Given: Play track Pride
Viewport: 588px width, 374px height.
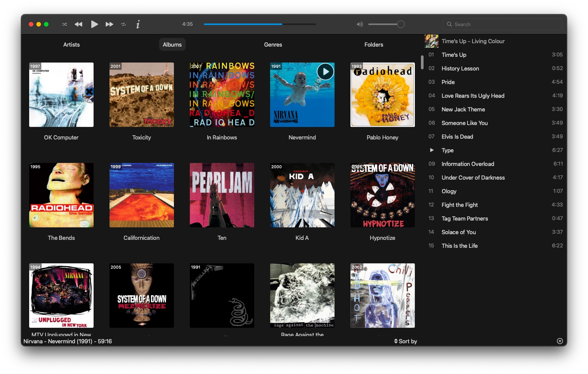Looking at the screenshot, I should (x=495, y=82).
